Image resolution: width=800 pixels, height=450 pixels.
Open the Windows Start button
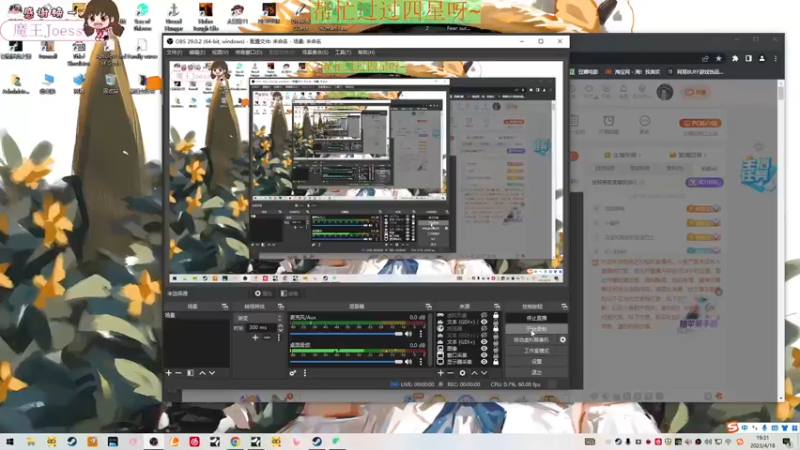[10, 442]
